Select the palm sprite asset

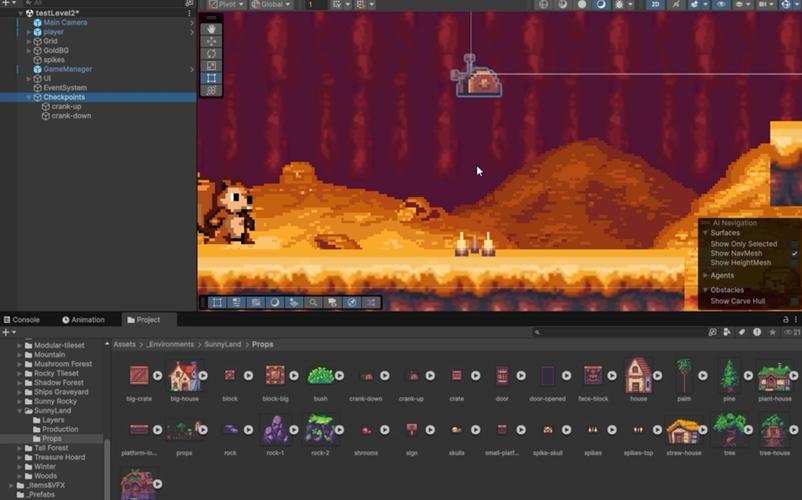684,375
